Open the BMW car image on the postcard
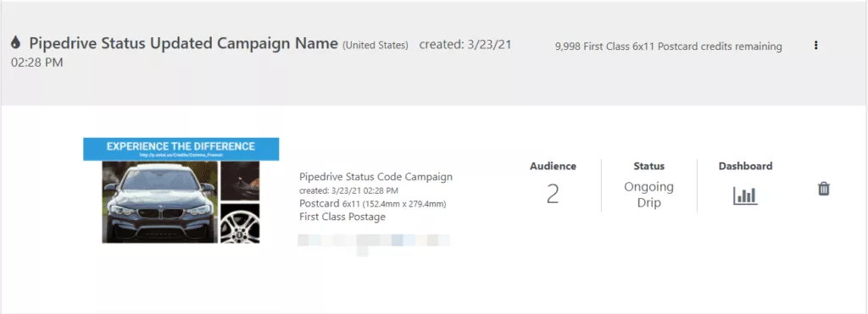 coord(160,201)
